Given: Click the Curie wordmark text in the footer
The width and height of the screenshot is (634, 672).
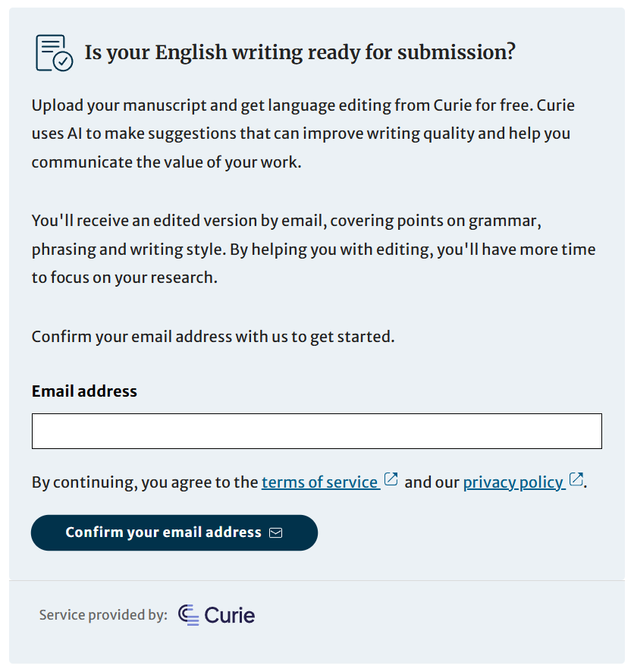Looking at the screenshot, I should (x=230, y=615).
